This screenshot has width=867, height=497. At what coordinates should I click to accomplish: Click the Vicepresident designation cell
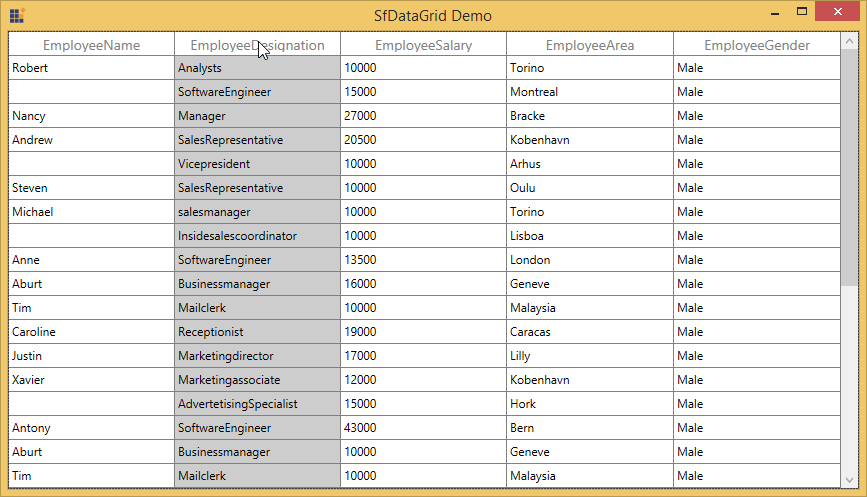pos(257,164)
